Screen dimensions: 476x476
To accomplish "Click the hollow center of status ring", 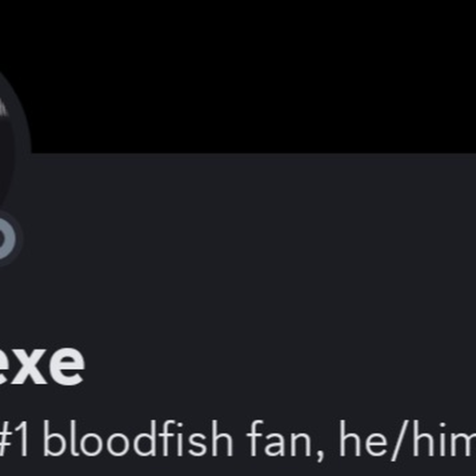I will point(1,238).
